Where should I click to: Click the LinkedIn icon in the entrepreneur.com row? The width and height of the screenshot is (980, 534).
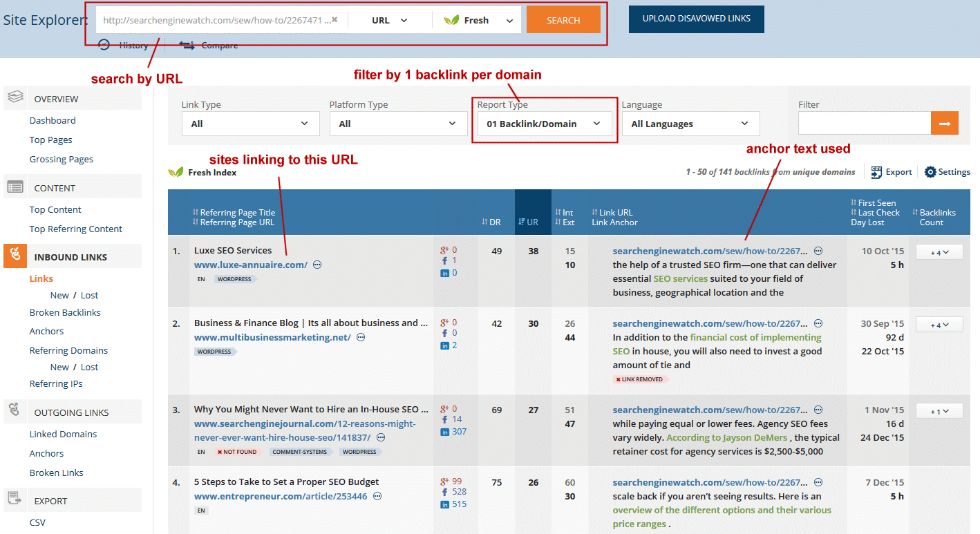point(444,504)
